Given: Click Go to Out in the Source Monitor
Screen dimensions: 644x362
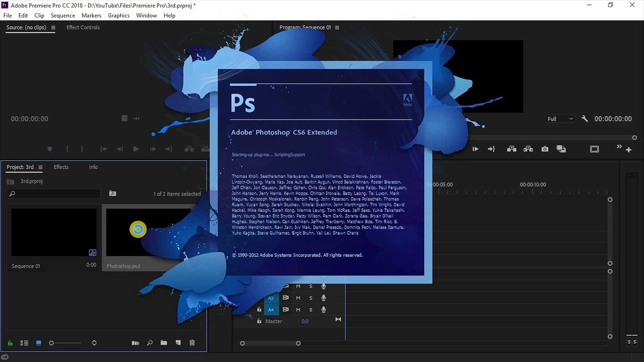Looking at the screenshot, I should click(169, 149).
